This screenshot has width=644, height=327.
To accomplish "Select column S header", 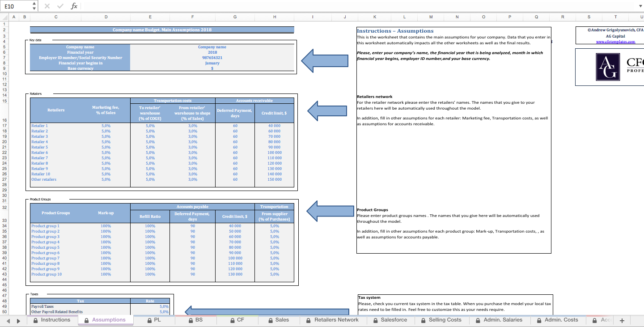I will click(589, 17).
